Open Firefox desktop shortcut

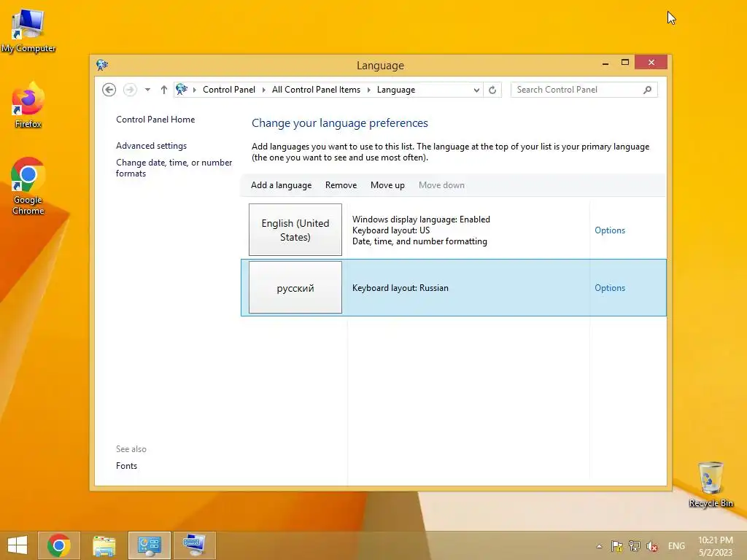[x=28, y=105]
